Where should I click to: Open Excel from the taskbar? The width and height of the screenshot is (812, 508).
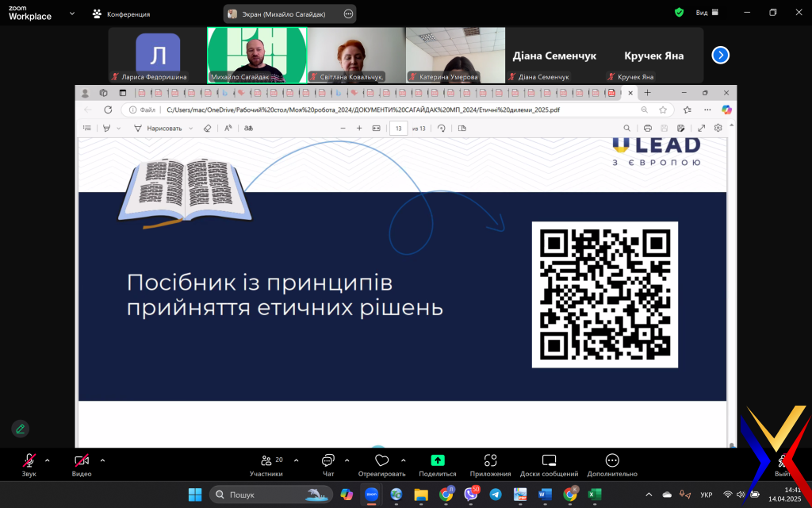tap(595, 495)
